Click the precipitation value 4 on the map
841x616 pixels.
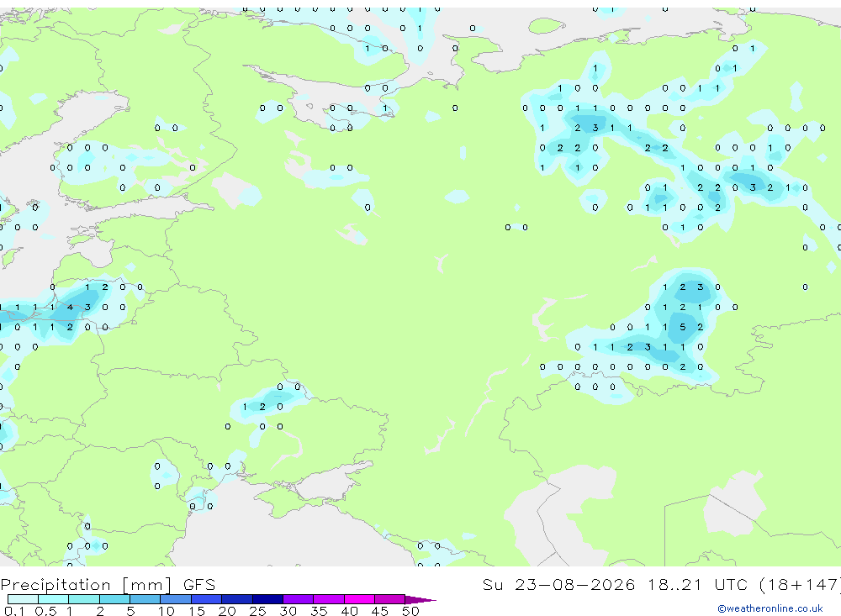point(70,308)
